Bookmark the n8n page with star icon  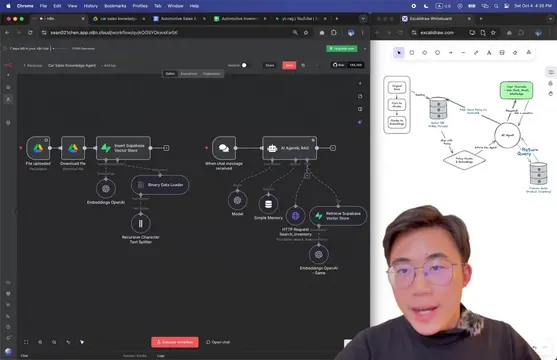(x=306, y=33)
